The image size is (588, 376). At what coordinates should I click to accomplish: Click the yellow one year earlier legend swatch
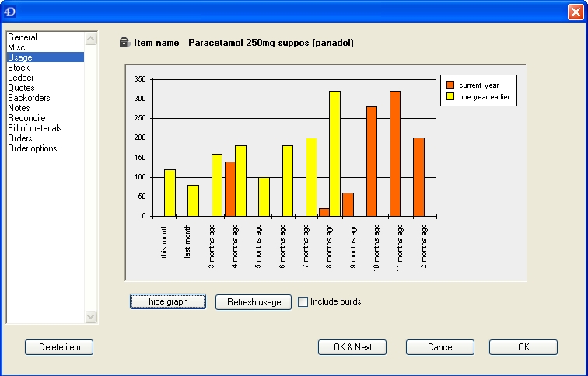coord(450,96)
